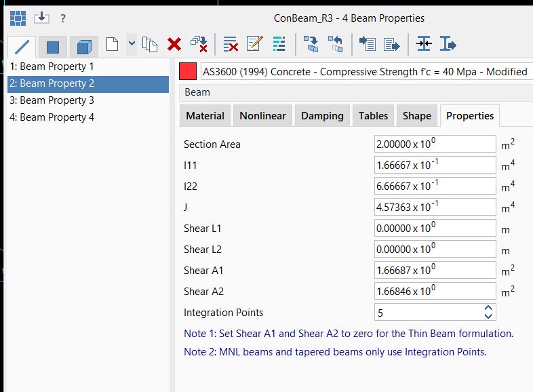
Task: Click the material name text field
Action: click(x=366, y=71)
